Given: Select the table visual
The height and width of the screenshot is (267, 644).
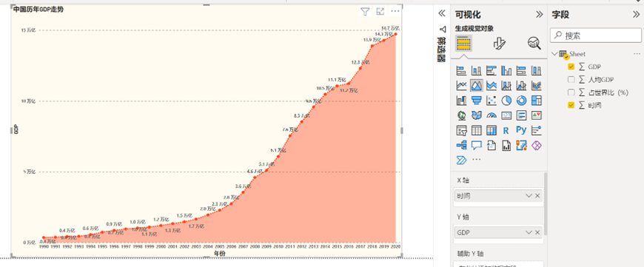Looking at the screenshot, I should pos(477,130).
